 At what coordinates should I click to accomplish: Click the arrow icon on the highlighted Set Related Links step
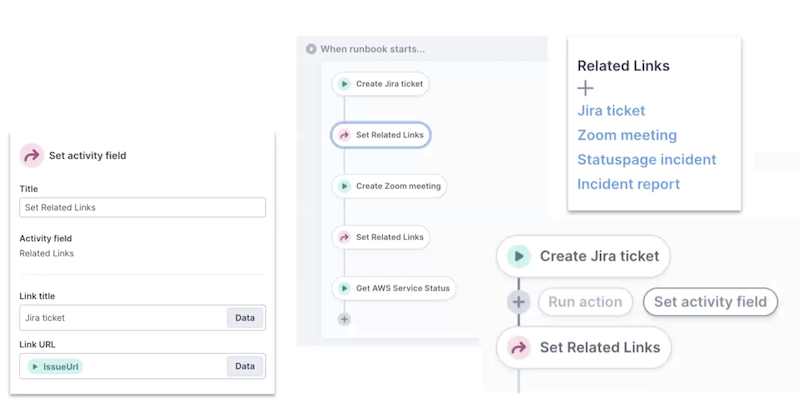click(344, 135)
